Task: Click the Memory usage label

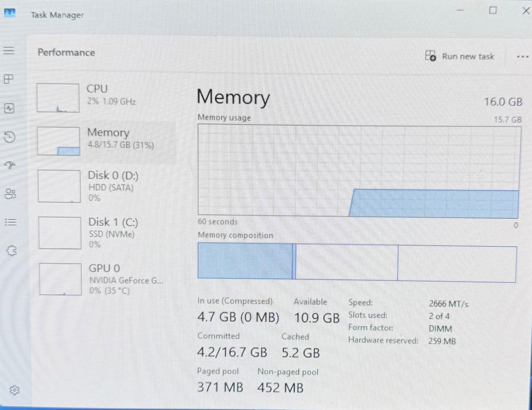Action: pos(224,118)
